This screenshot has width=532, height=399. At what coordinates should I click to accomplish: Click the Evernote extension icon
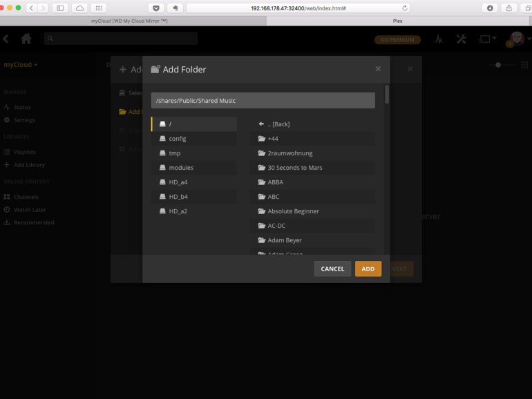175,8
